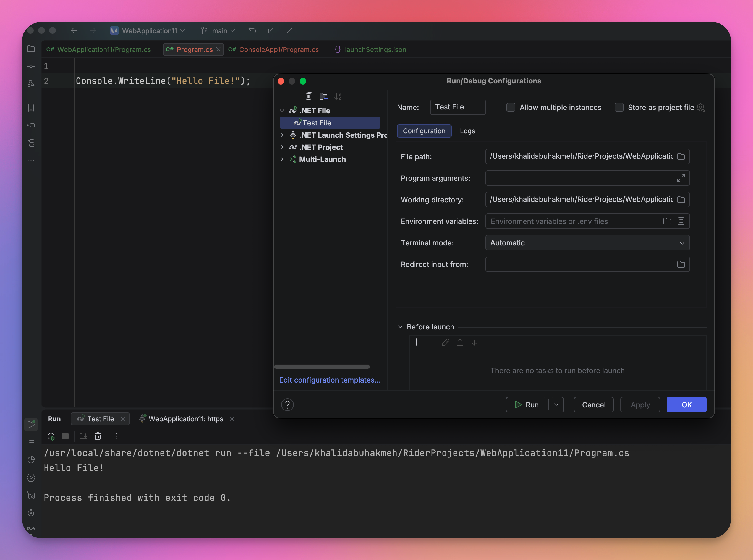This screenshot has height=560, width=753.
Task: Open the Bookmarks tool window icon
Action: click(x=31, y=108)
